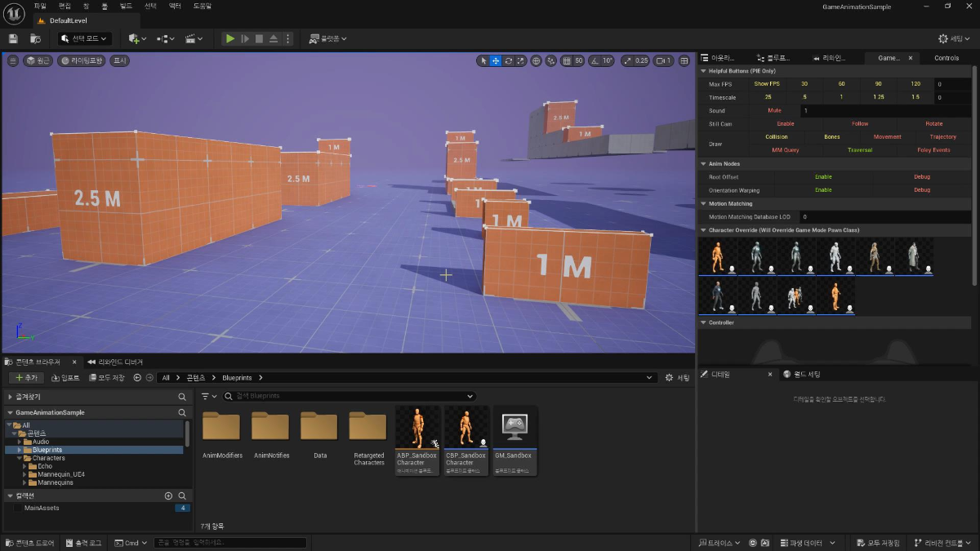Click the Save level disk icon
This screenshot has height=551, width=980.
tap(13, 38)
